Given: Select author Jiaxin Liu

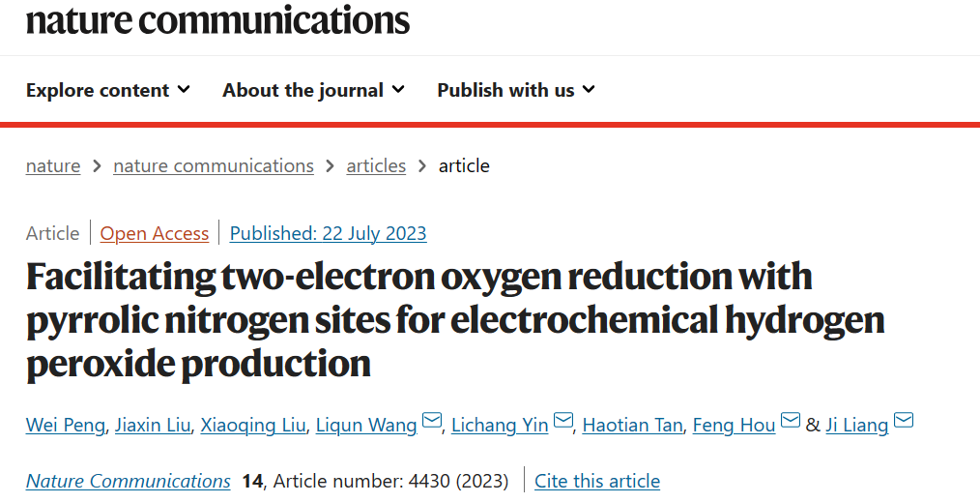Looking at the screenshot, I should pos(153,426).
